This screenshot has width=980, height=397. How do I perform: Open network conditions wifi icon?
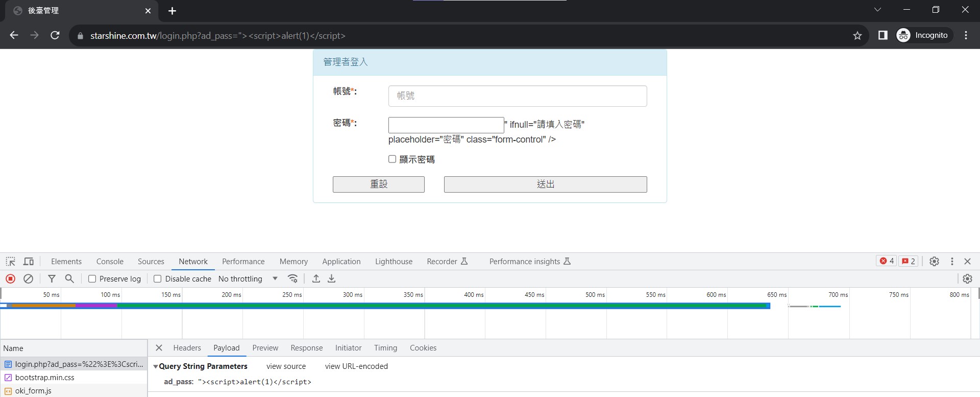tap(292, 278)
